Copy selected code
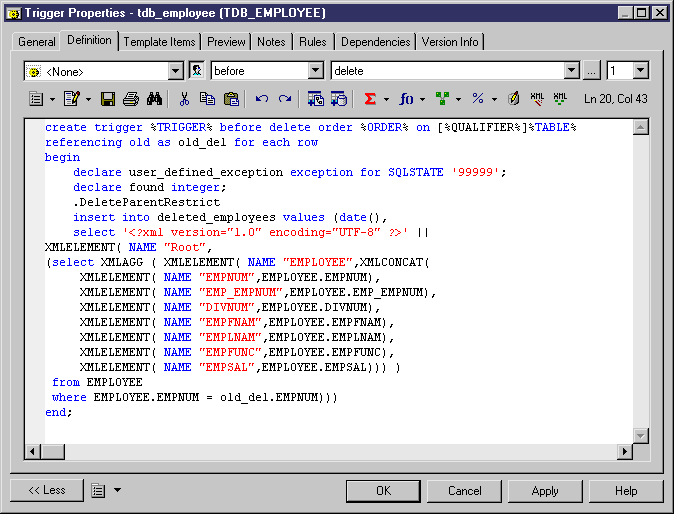674x514 pixels. coord(208,99)
